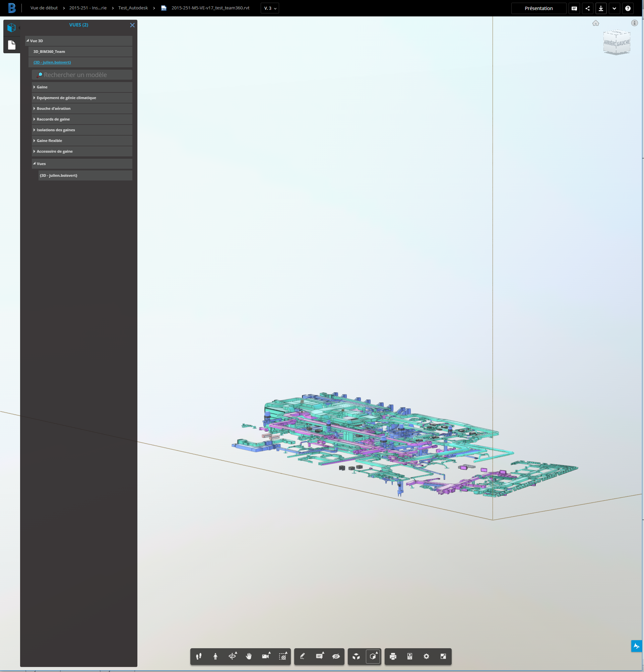The height and width of the screenshot is (672, 644).
Task: Choose the pan hand tool
Action: (249, 656)
